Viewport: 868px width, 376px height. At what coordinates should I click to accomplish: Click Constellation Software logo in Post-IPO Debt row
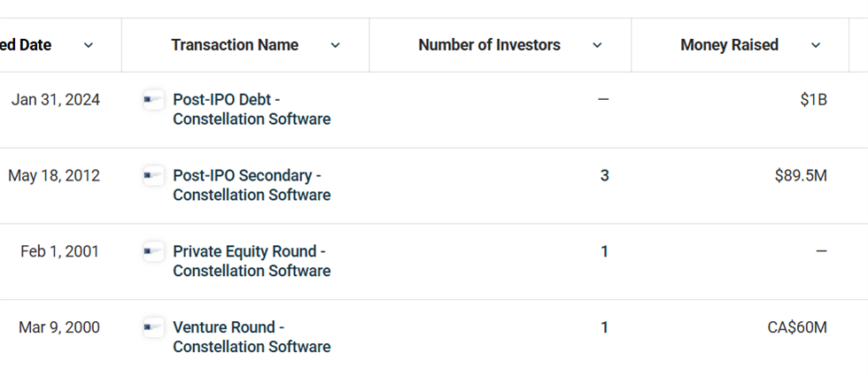coord(153,100)
